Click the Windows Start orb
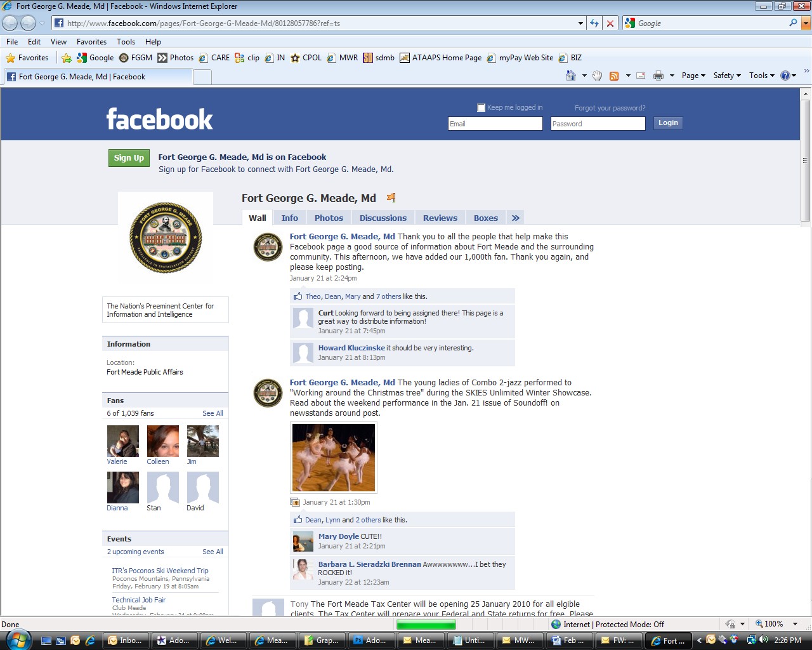This screenshot has height=650, width=812. tap(18, 640)
